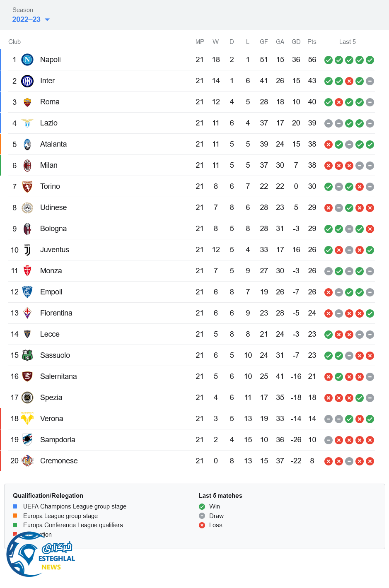Click the Roma club crest icon
This screenshot has width=389, height=588.
pos(27,102)
